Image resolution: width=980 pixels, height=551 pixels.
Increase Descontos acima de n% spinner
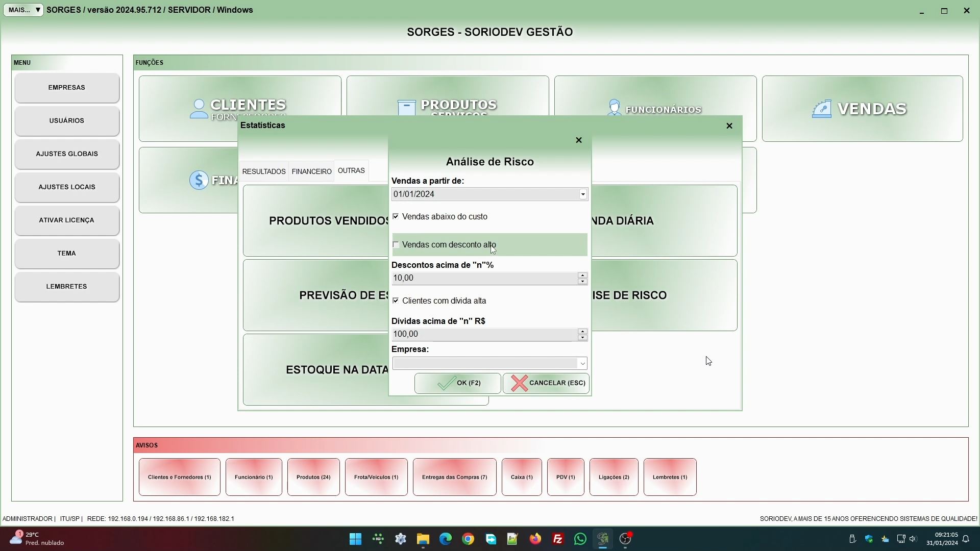[x=582, y=275]
